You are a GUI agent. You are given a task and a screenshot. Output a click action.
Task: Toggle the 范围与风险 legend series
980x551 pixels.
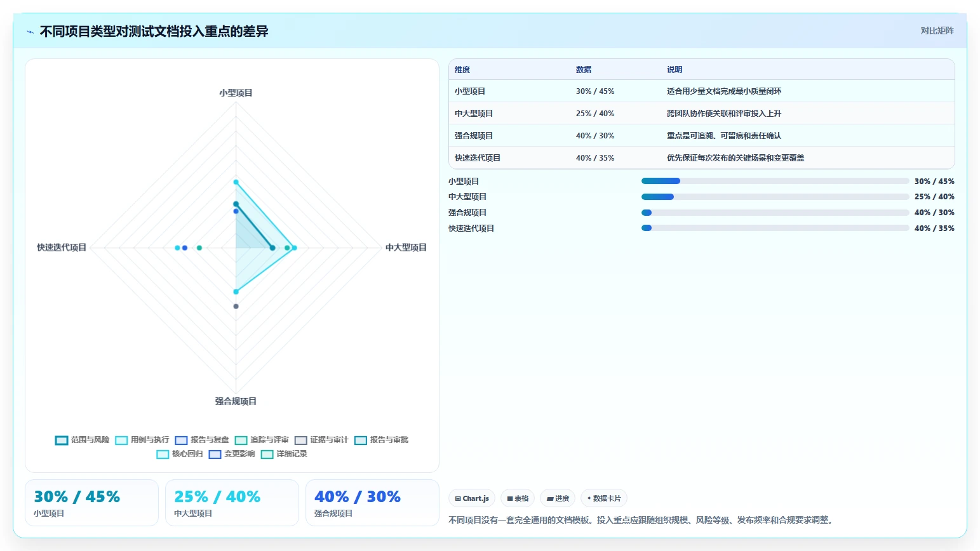pos(83,440)
